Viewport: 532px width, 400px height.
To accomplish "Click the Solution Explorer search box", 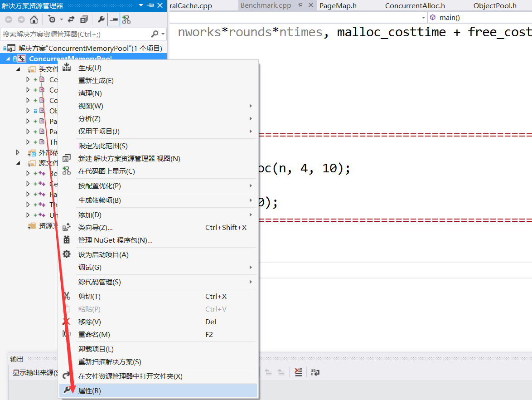I will click(x=75, y=34).
